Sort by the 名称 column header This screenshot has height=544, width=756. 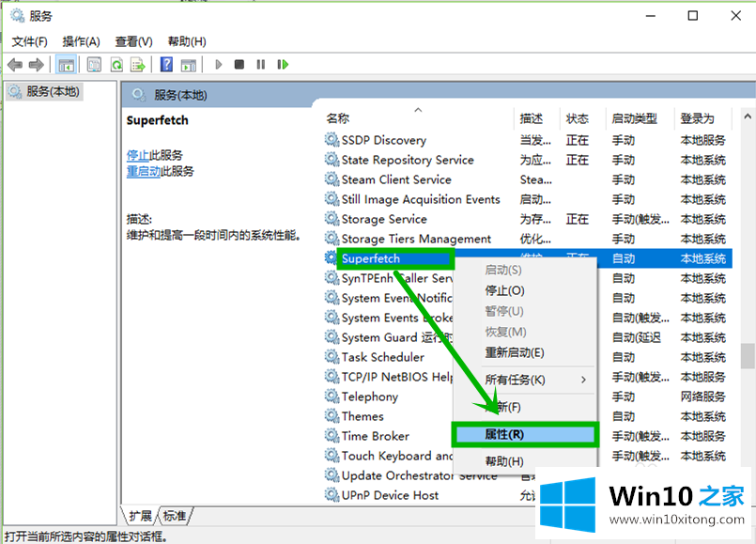pos(418,118)
